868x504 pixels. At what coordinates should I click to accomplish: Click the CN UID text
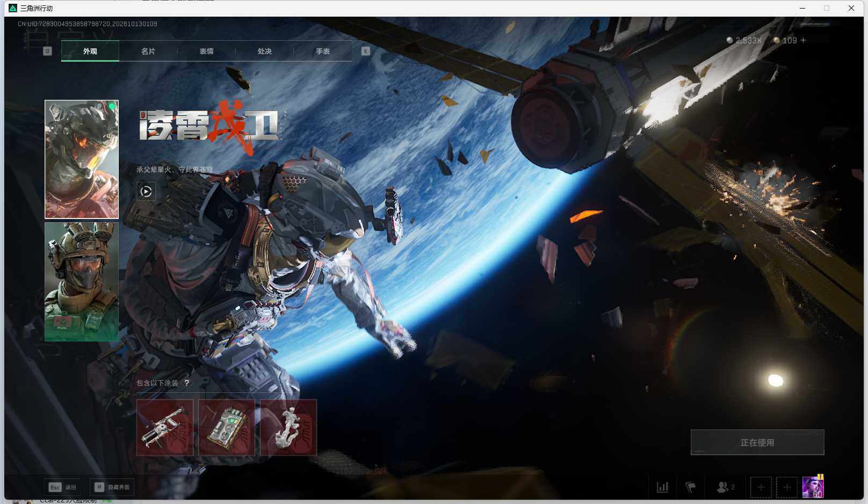(x=88, y=24)
